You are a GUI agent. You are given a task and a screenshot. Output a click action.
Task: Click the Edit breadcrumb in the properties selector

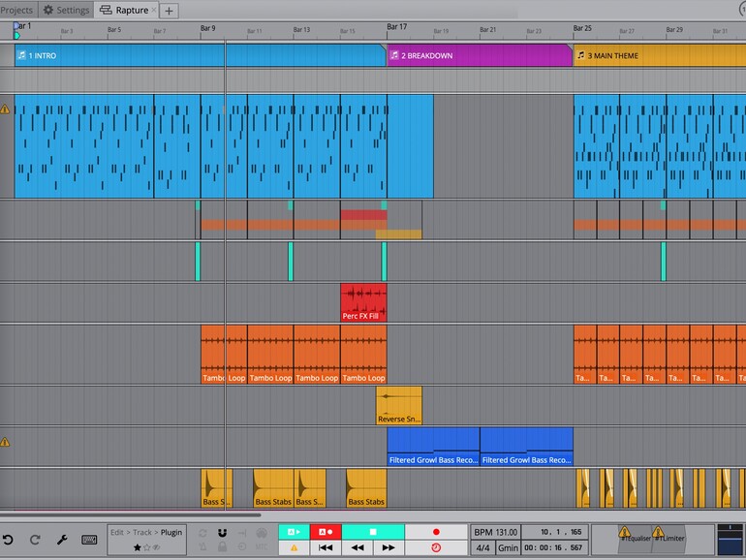click(x=117, y=533)
